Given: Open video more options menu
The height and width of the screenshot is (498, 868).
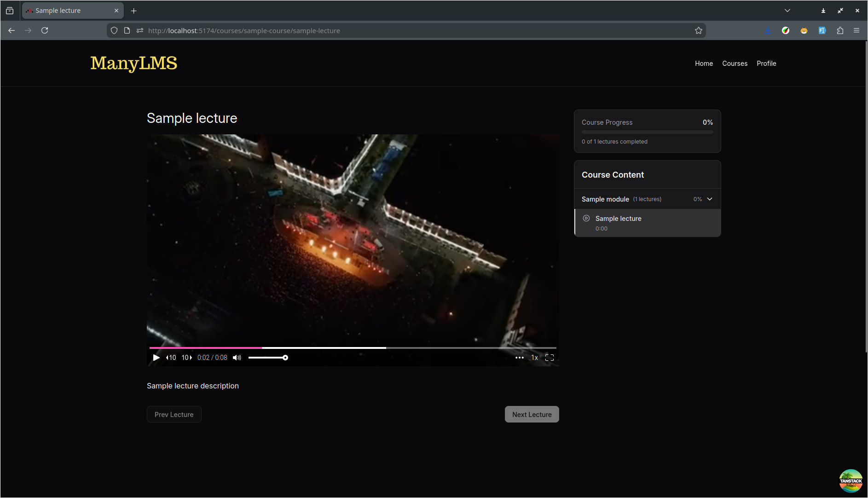Looking at the screenshot, I should 519,358.
